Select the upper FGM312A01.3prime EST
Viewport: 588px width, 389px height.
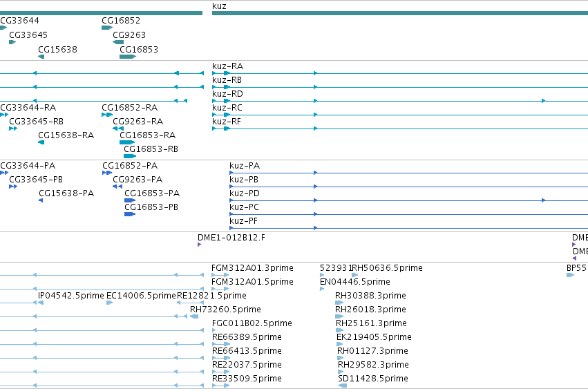click(220, 275)
